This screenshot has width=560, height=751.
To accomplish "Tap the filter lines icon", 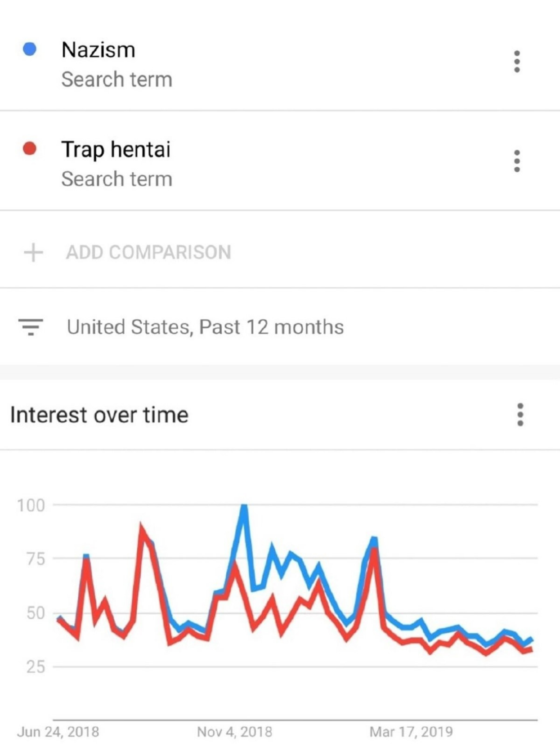I will point(30,327).
